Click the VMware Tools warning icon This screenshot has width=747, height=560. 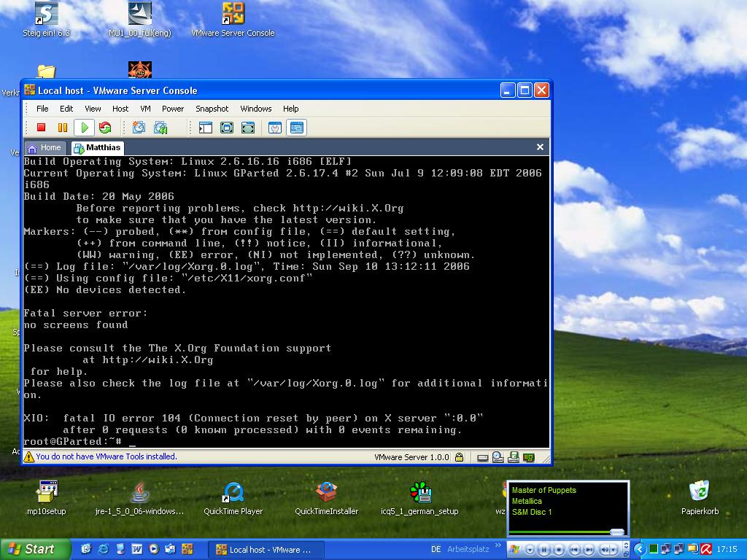coord(29,456)
